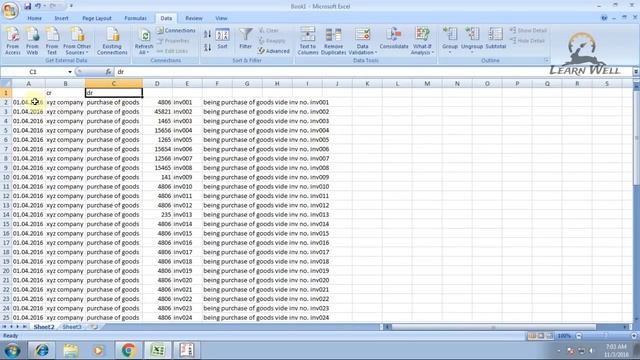Screen dimensions: 640x360
Task: Select column D header
Action: tap(157, 84)
